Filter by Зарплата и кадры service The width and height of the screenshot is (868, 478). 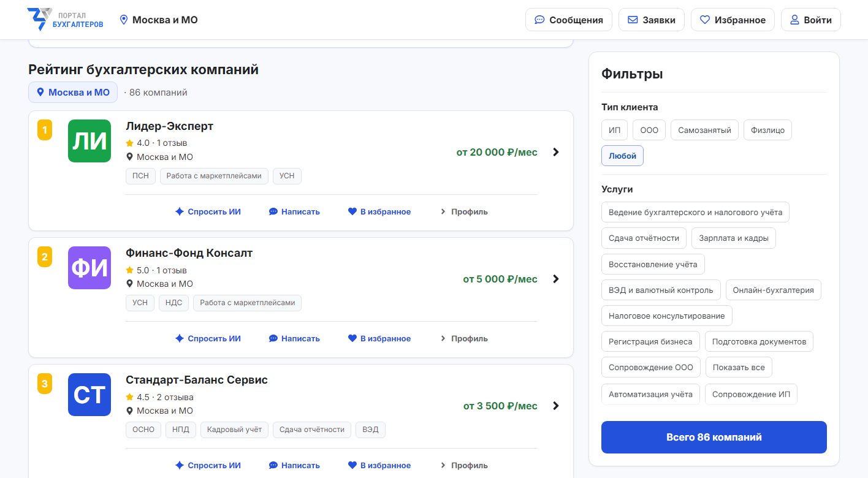coord(734,238)
